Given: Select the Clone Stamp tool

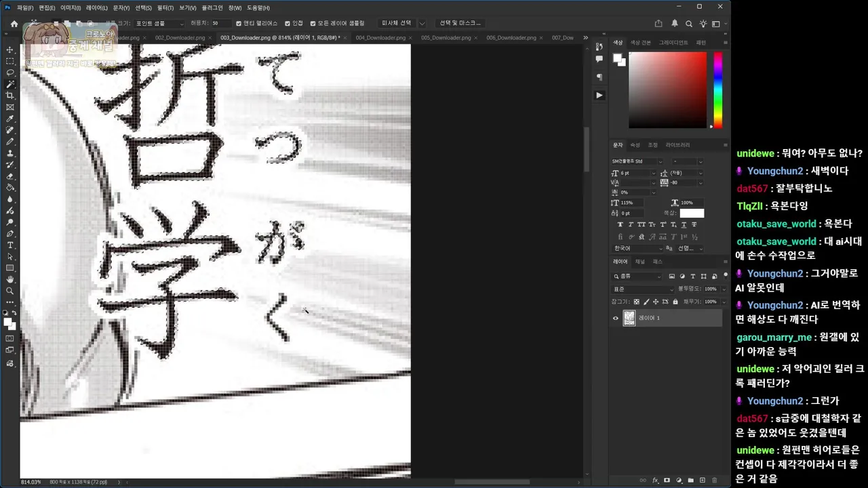Looking at the screenshot, I should tap(10, 153).
